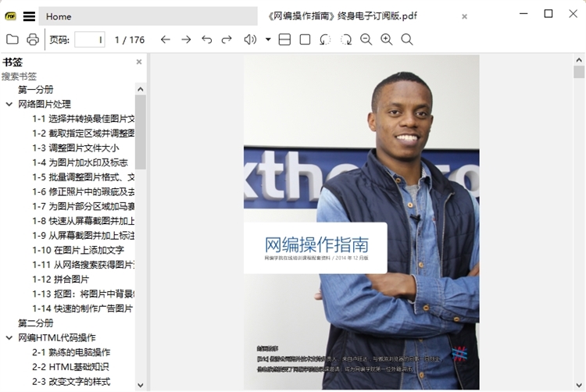Switch to the Home tab
This screenshot has height=392, width=586.
[x=148, y=16]
